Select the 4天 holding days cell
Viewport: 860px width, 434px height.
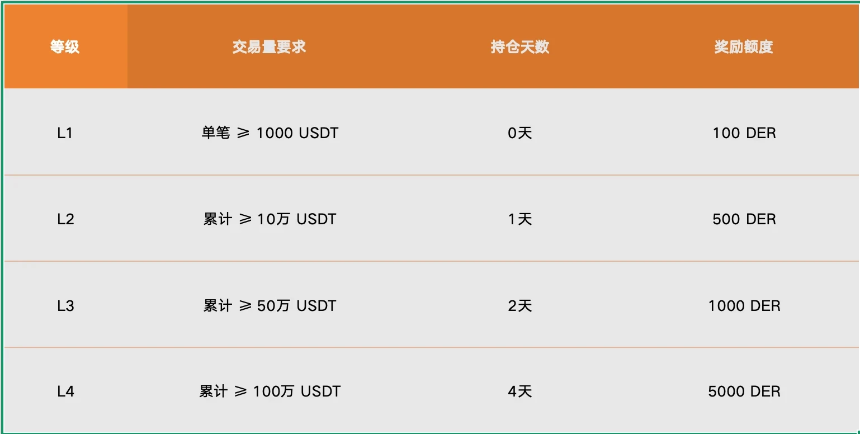(520, 391)
